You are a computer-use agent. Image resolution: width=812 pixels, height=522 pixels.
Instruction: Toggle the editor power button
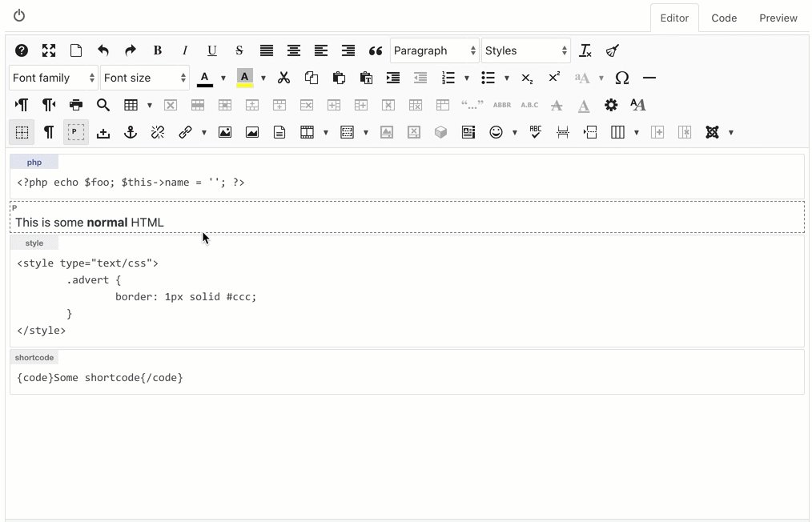click(19, 15)
